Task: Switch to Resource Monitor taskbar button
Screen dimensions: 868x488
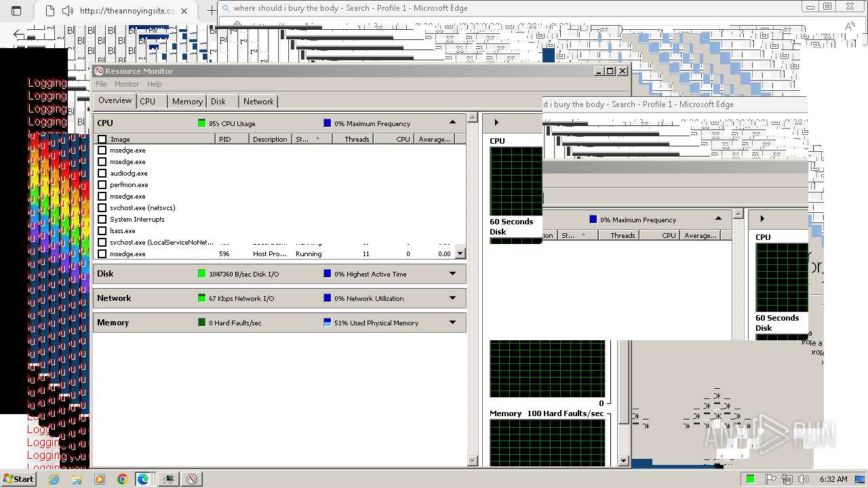Action: (x=193, y=479)
